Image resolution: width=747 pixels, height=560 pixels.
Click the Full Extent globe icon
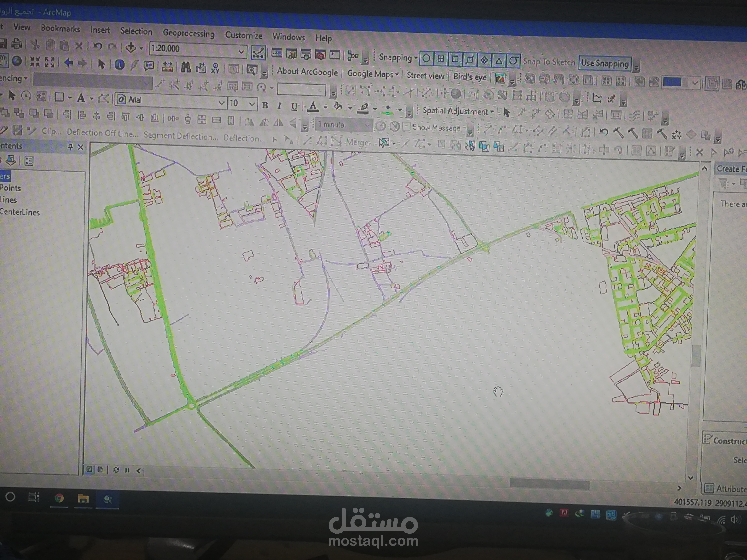click(x=17, y=61)
